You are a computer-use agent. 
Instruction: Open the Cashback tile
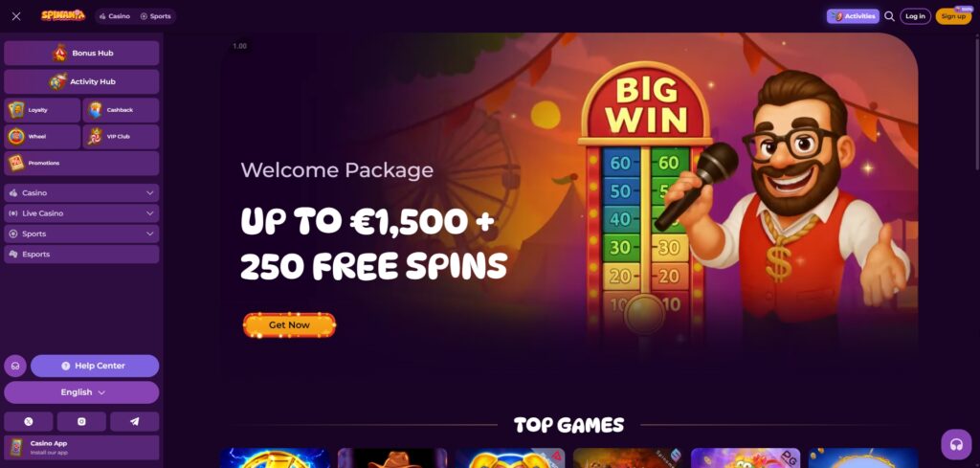pos(121,110)
